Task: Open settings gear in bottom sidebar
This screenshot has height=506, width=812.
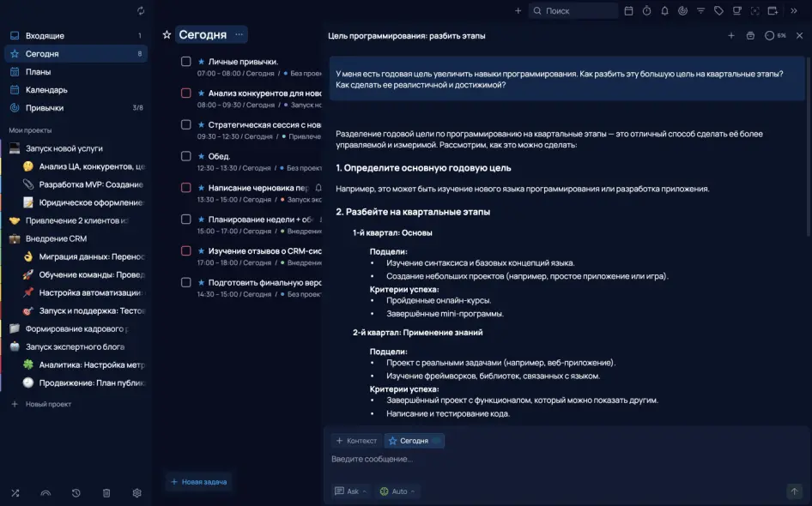Action: (136, 493)
